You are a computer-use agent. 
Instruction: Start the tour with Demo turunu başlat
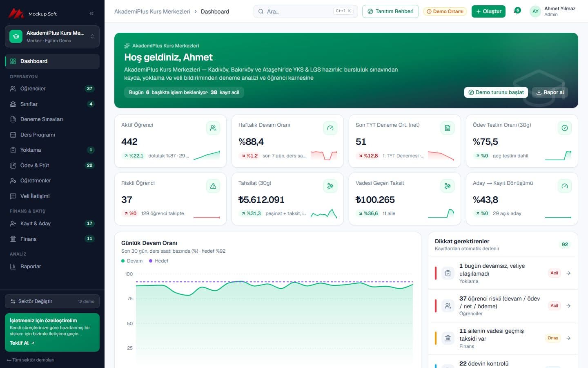(496, 92)
